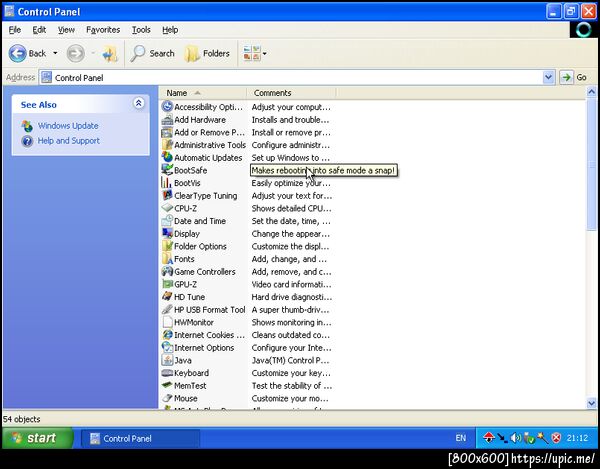This screenshot has height=469, width=600.
Task: Open the Edit menu
Action: pyautogui.click(x=39, y=30)
